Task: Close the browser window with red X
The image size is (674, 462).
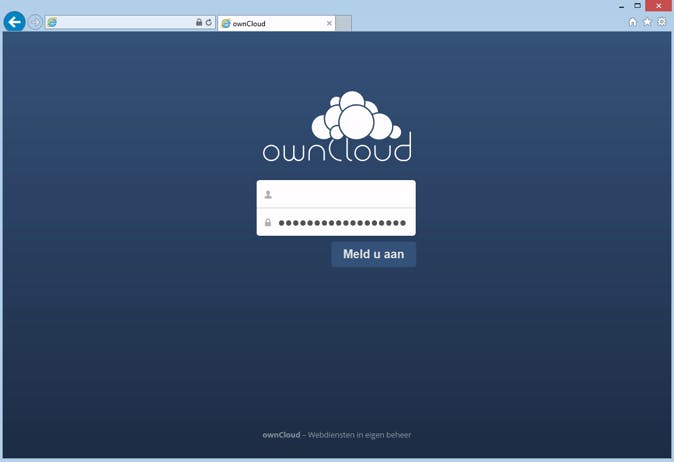Action: tap(659, 6)
